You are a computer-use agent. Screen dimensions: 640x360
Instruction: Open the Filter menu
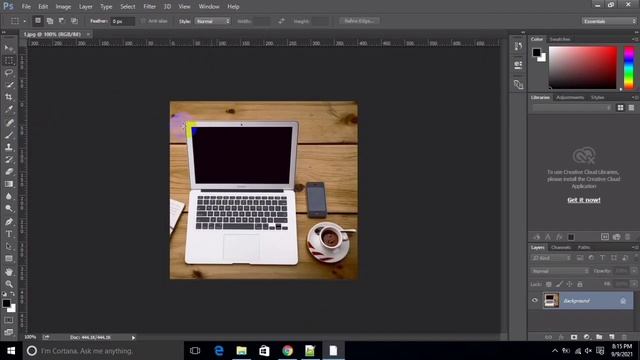149,7
